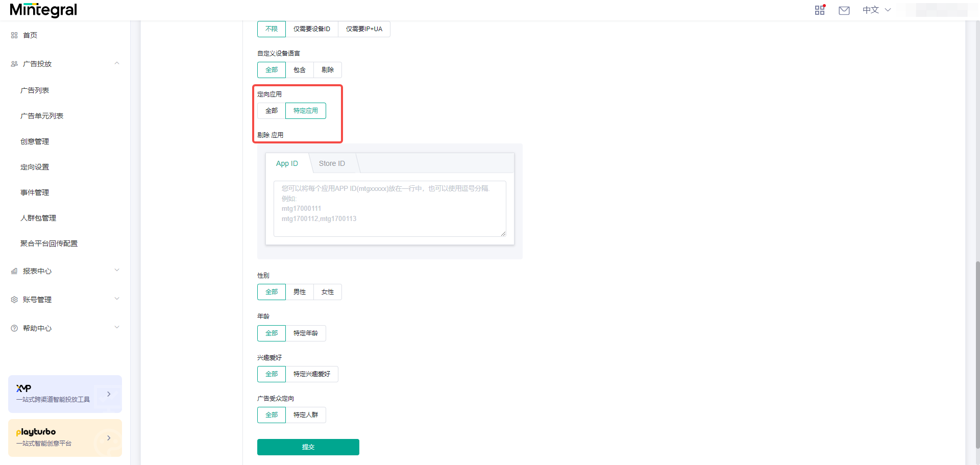Click the 广告投放 icon in sidebar
This screenshot has width=980, height=465.
click(14, 63)
